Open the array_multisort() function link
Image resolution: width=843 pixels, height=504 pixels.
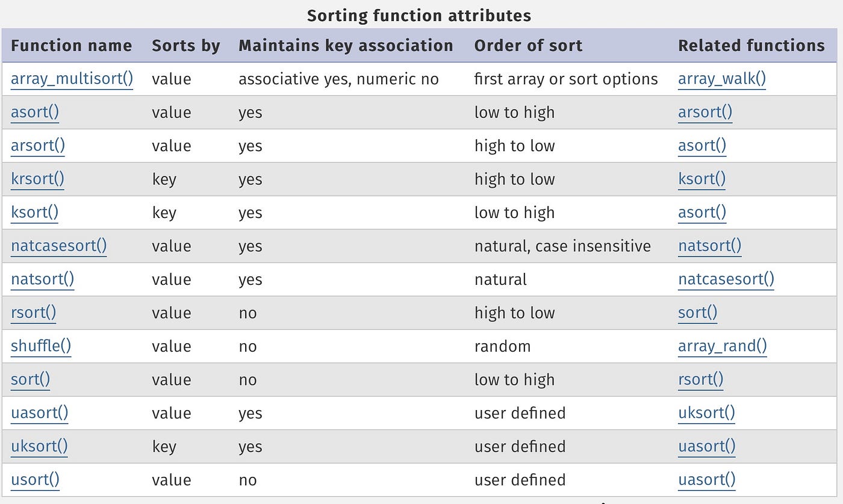pos(72,79)
